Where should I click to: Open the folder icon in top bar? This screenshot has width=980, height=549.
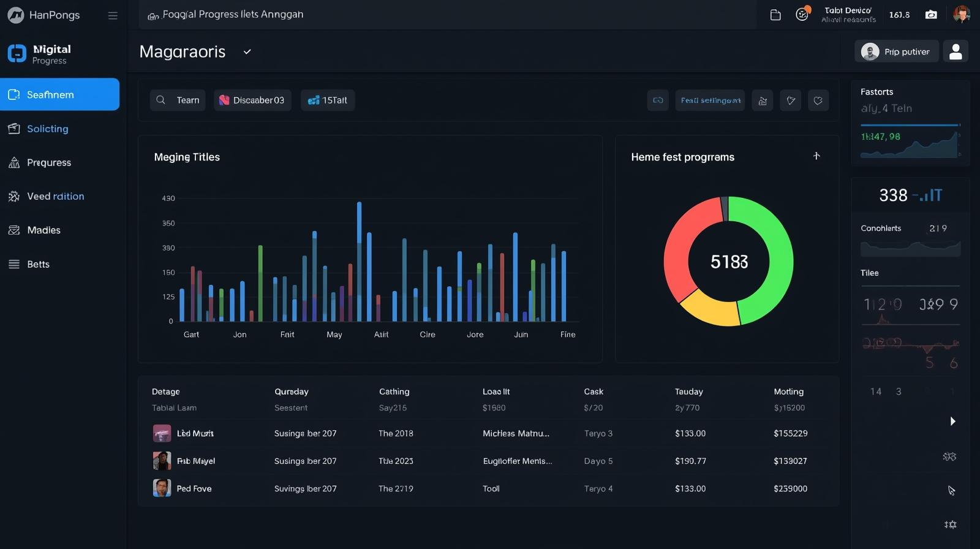[x=775, y=15]
